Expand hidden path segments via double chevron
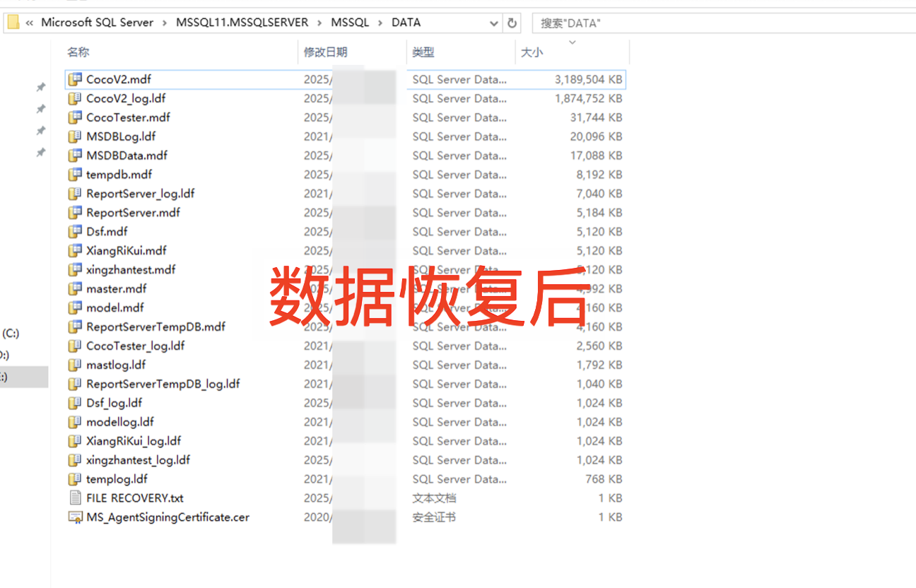This screenshot has height=588, width=916. [30, 23]
